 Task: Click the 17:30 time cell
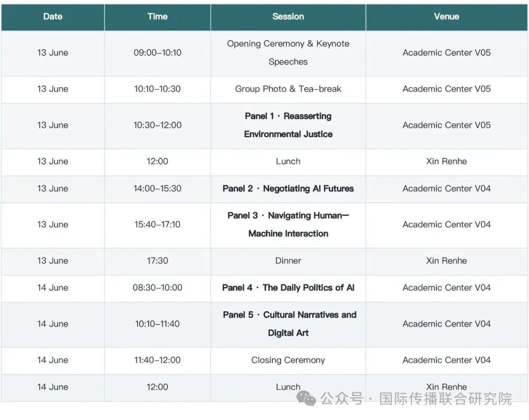click(157, 261)
